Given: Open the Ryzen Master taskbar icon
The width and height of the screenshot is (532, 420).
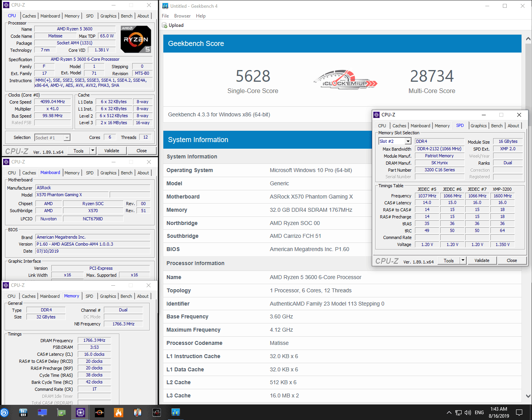Looking at the screenshot, I should coord(100,412).
